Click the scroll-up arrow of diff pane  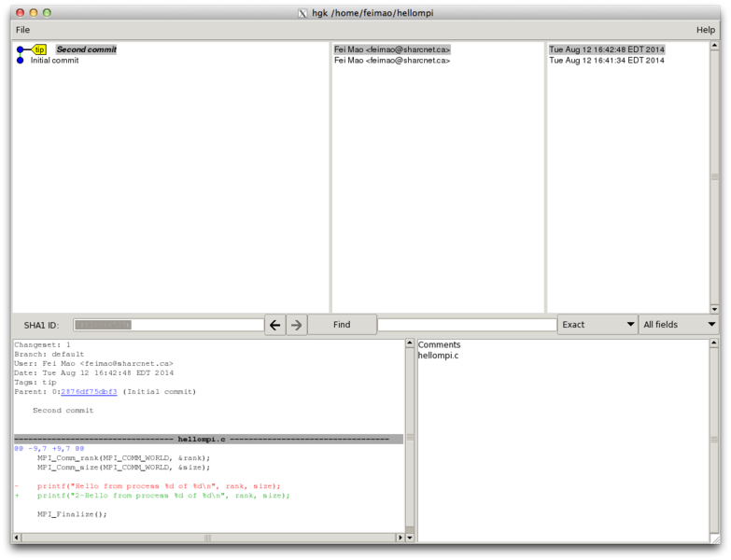[x=409, y=343]
